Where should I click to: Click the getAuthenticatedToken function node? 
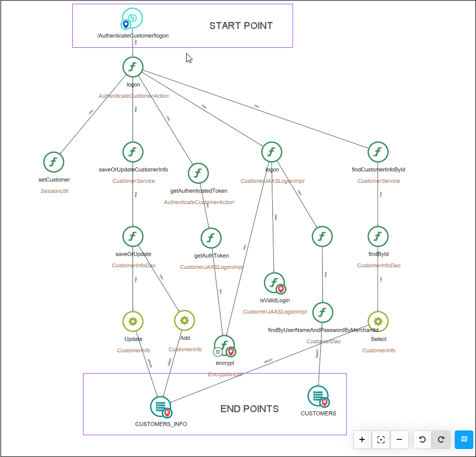click(x=198, y=173)
